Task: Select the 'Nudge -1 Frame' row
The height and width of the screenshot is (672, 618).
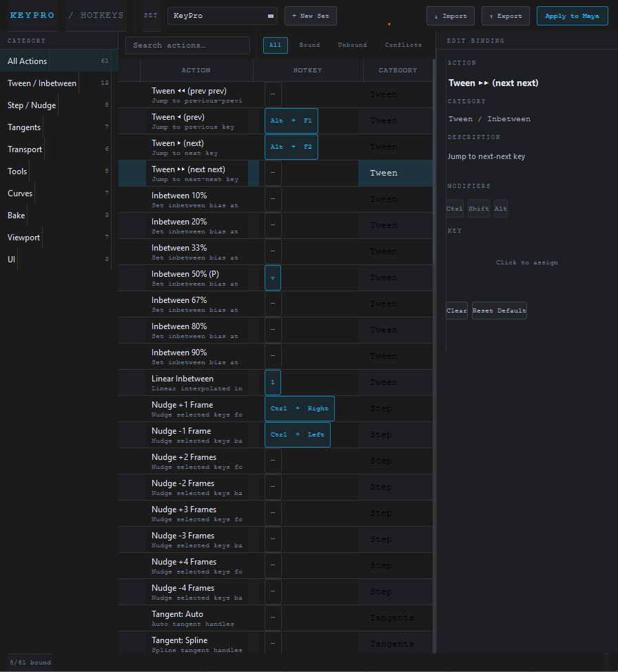Action: (x=276, y=434)
